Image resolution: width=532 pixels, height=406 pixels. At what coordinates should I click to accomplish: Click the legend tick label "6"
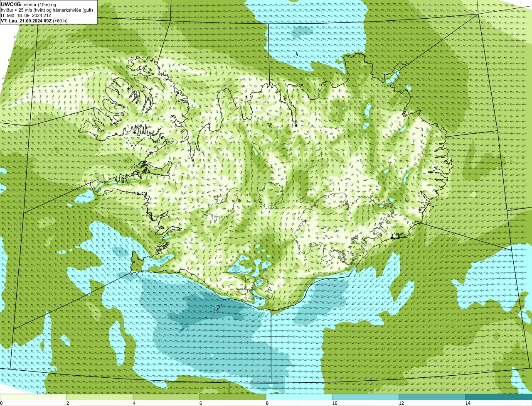(x=200, y=403)
